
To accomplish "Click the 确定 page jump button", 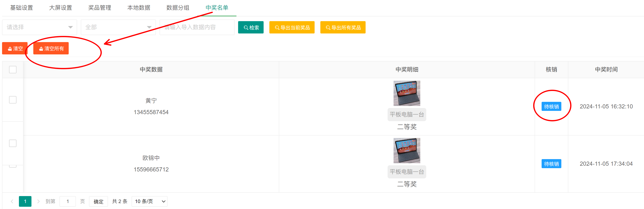I will [98, 202].
